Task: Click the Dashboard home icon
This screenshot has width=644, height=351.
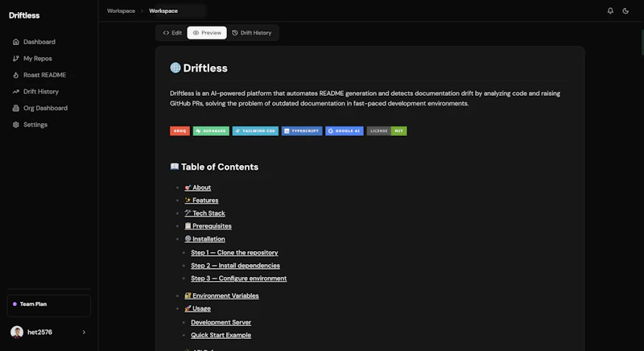Action: 15,42
